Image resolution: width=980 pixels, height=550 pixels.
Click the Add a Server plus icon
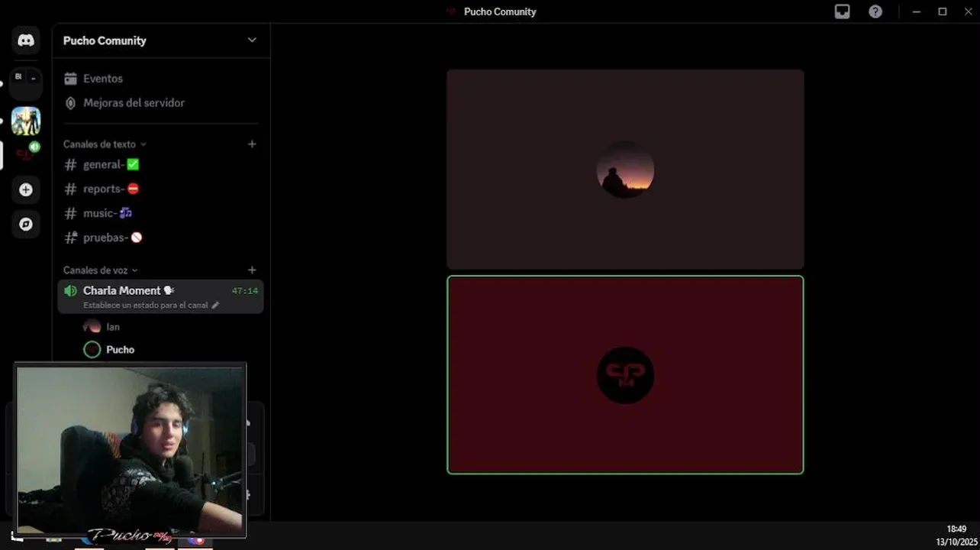(26, 189)
